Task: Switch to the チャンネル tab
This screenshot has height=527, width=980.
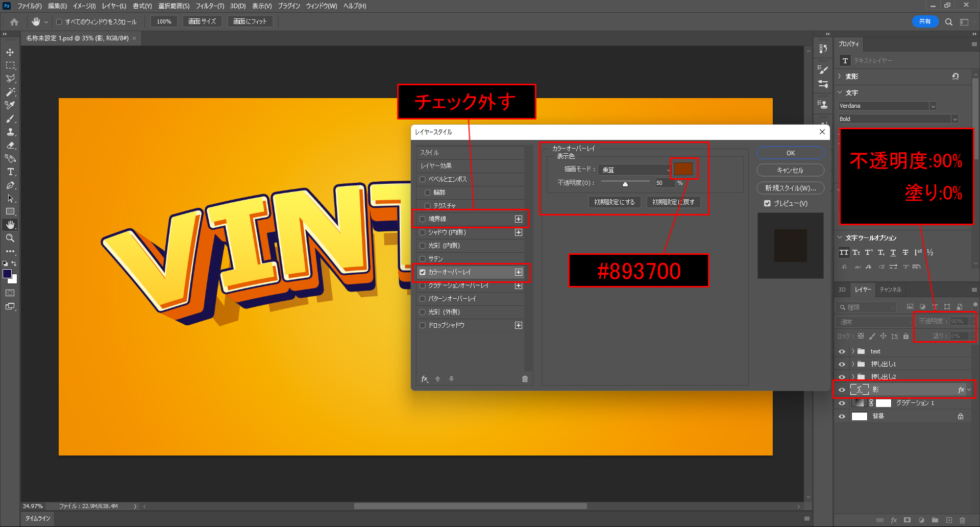Action: tap(890, 290)
